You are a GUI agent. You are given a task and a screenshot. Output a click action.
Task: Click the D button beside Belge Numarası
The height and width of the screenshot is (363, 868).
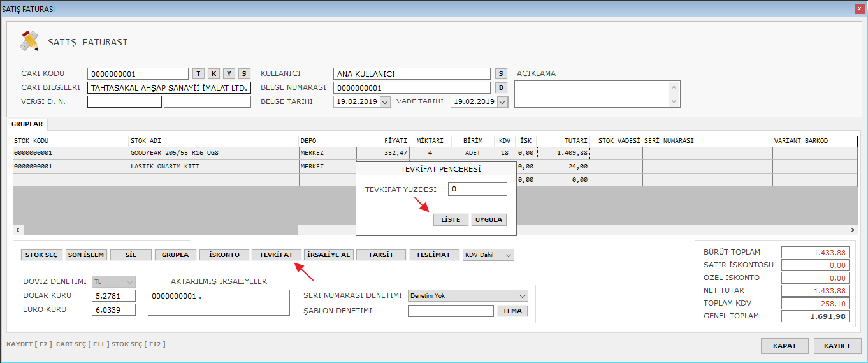tap(501, 87)
